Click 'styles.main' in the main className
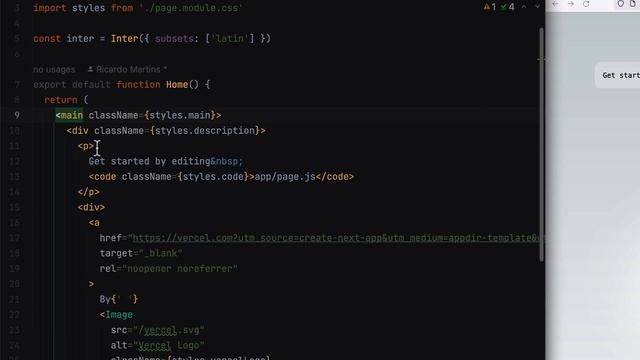640x360 pixels. coord(180,116)
